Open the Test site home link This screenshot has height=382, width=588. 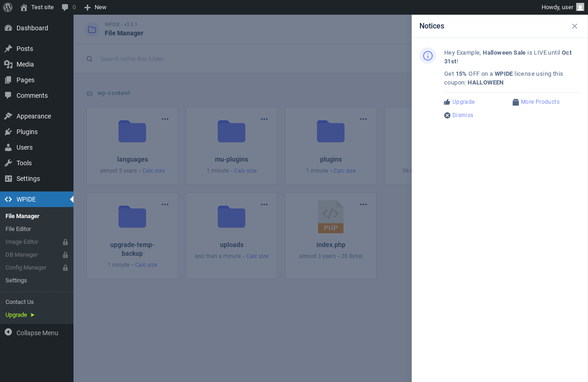point(37,7)
